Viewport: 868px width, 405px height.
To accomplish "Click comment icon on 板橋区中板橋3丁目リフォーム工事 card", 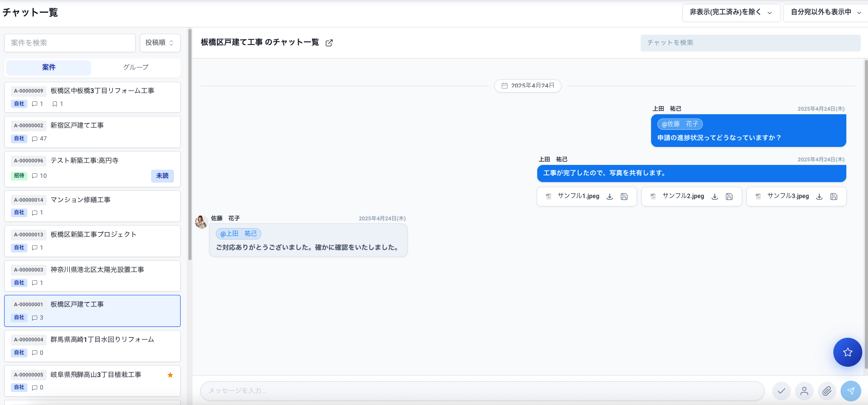I will tap(35, 104).
